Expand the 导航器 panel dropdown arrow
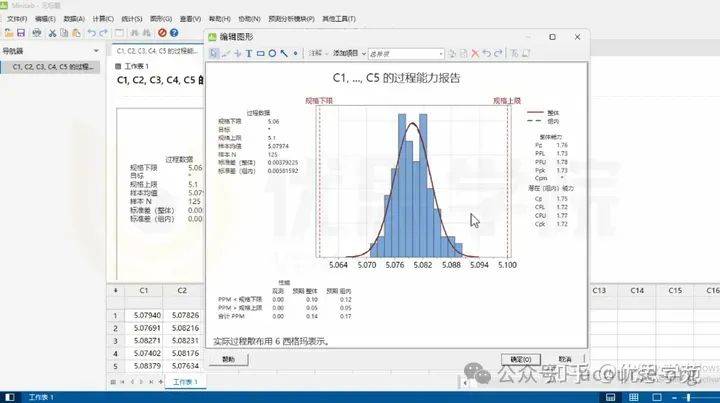This screenshot has height=403, width=720. coord(101,50)
